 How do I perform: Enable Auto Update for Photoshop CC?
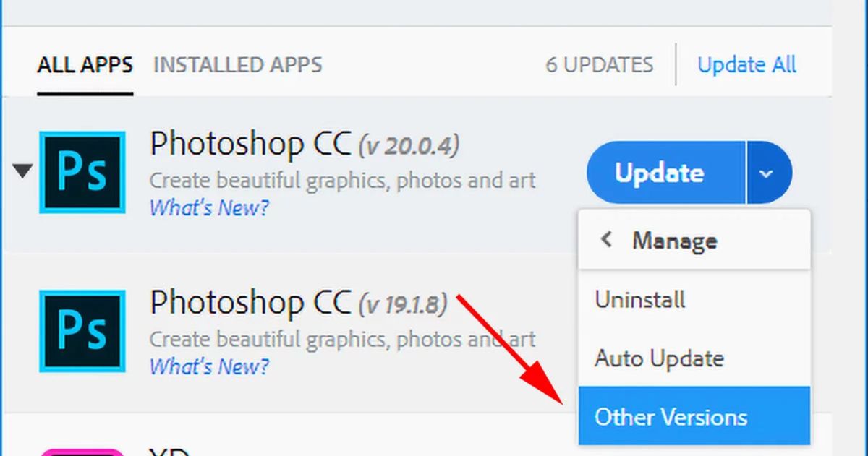[658, 358]
